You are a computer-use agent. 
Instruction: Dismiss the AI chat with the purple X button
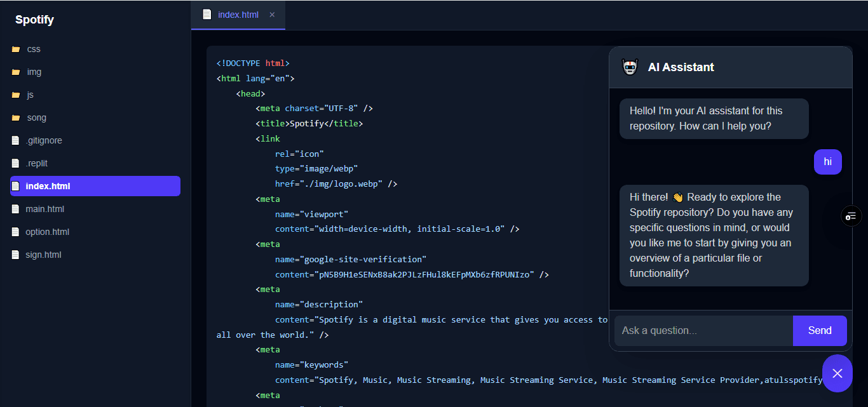click(837, 373)
